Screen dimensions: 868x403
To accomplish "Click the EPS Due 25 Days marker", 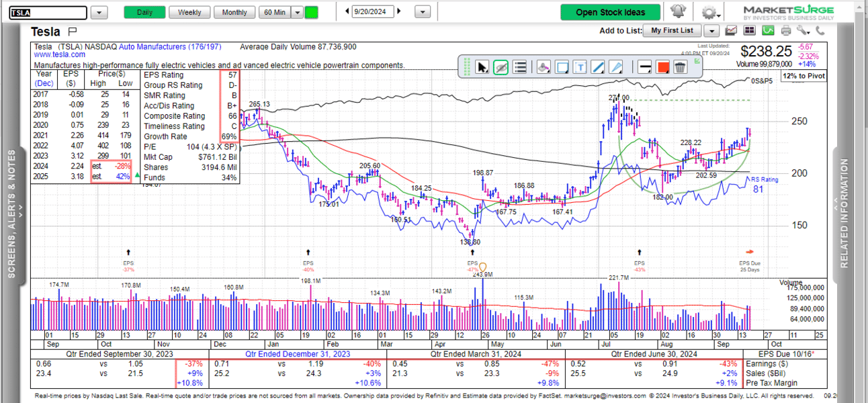I will (x=749, y=259).
